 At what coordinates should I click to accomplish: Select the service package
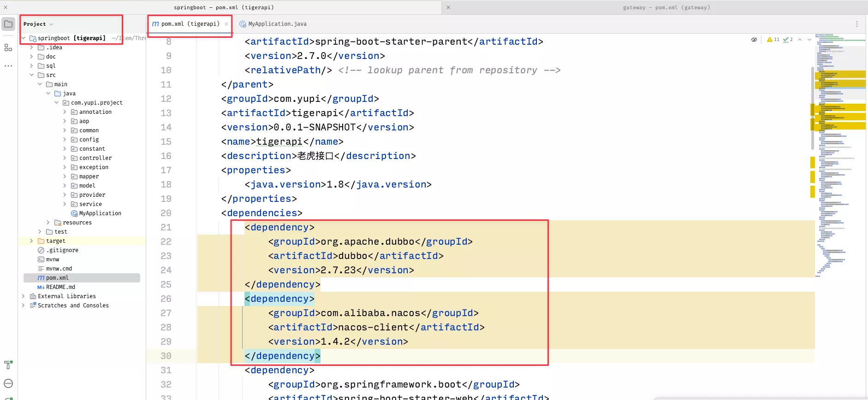[x=90, y=204]
